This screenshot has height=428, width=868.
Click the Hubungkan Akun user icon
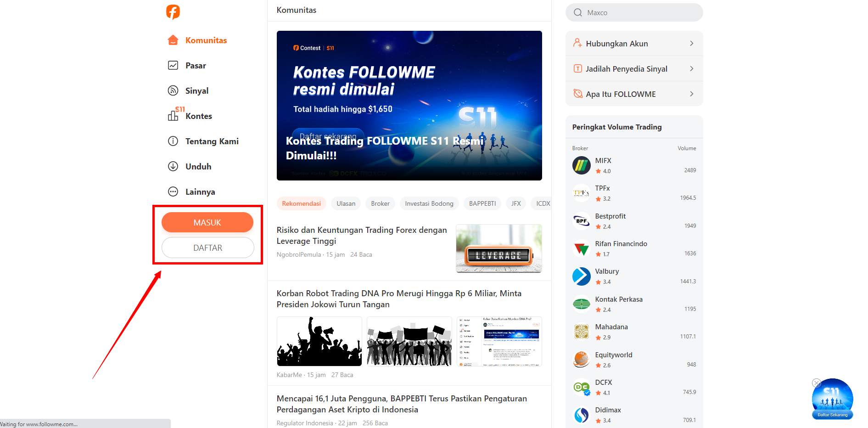tap(577, 43)
